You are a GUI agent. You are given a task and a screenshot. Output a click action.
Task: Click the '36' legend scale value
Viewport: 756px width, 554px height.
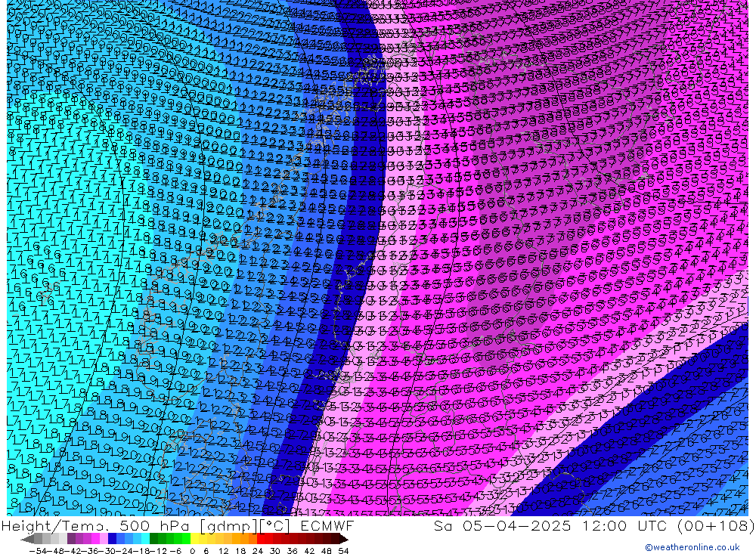click(x=292, y=551)
